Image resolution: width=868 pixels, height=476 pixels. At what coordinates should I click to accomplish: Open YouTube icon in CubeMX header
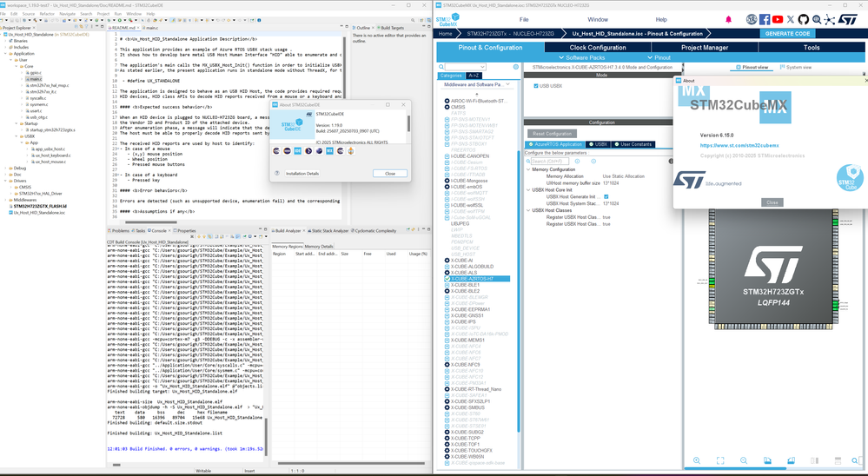[778, 19]
